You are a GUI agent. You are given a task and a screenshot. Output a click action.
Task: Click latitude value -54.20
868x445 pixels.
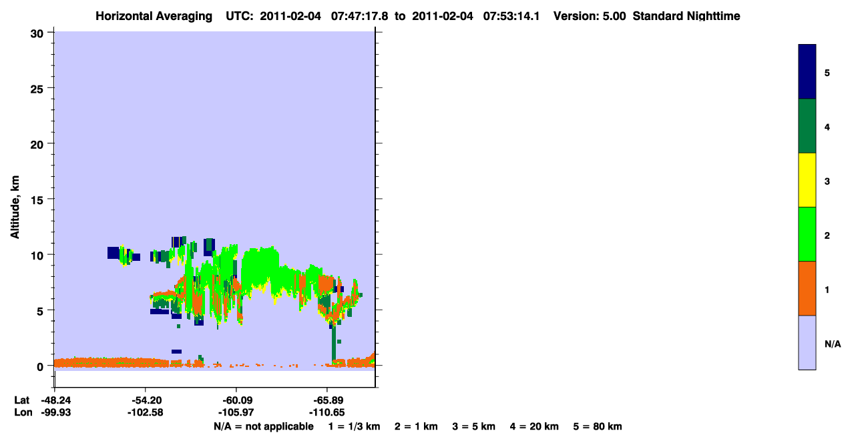tap(146, 400)
